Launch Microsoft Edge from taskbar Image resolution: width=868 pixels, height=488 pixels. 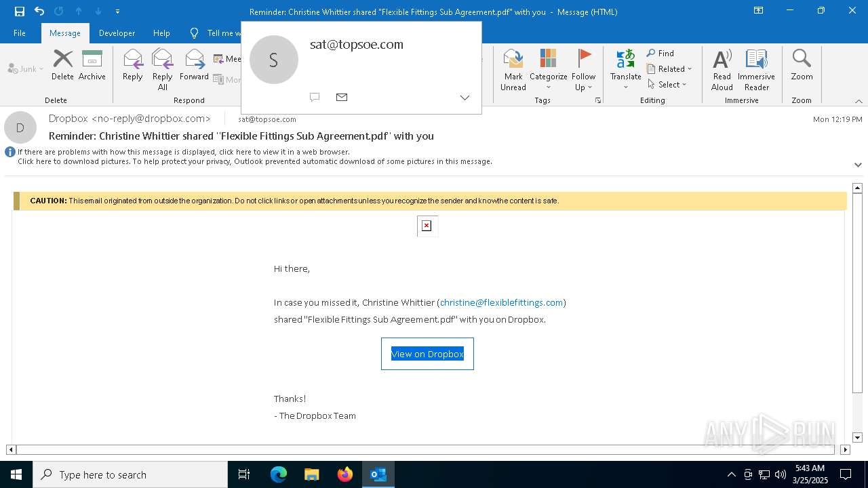click(x=279, y=474)
